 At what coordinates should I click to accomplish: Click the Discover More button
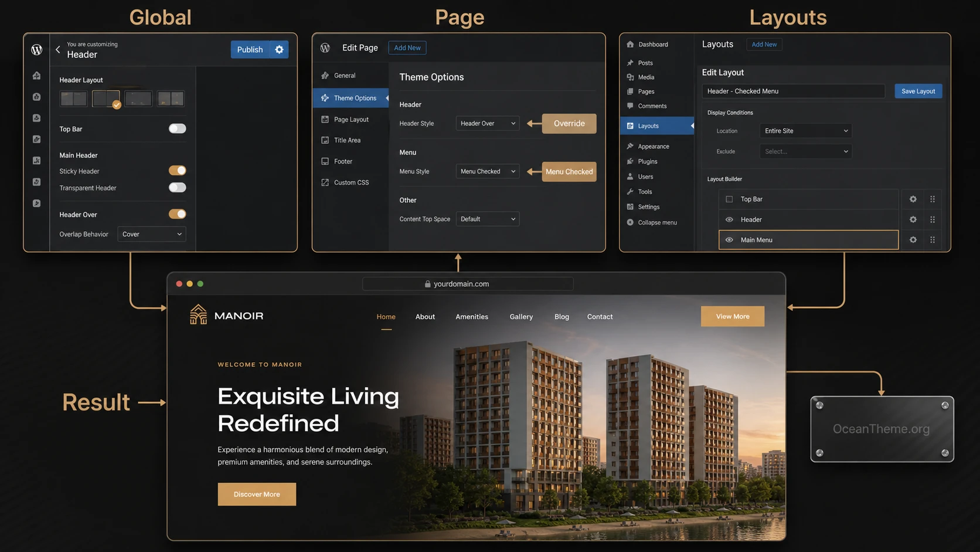point(257,495)
